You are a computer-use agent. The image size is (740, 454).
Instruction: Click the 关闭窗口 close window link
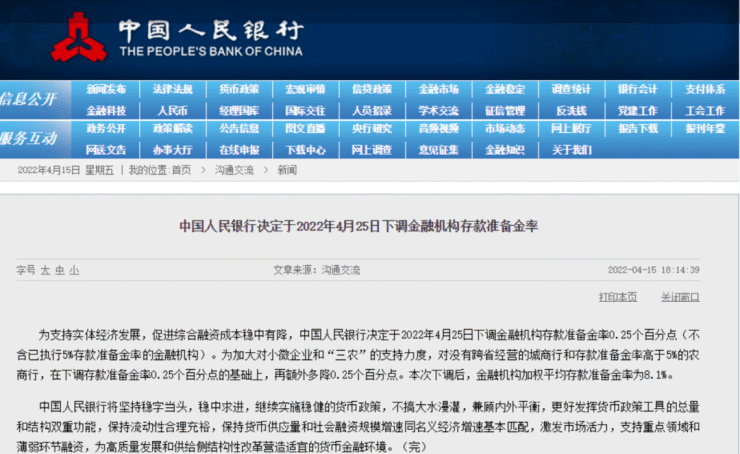coord(680,297)
